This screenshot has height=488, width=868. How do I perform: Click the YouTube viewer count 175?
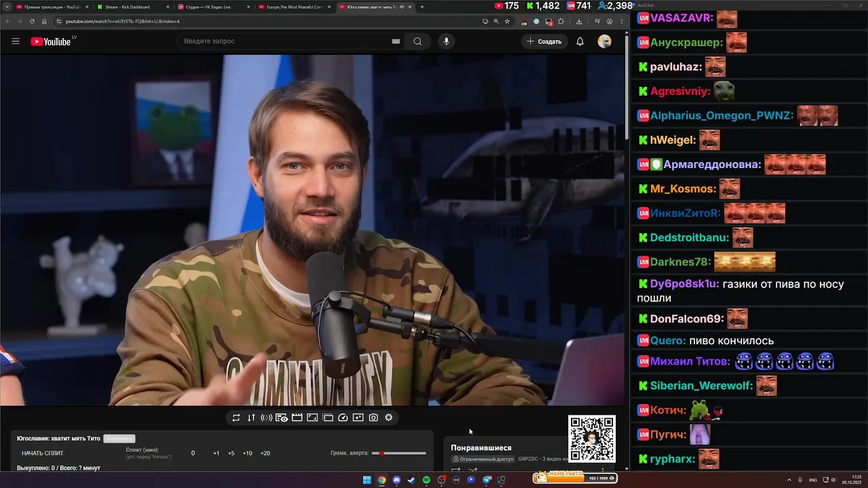coord(507,6)
